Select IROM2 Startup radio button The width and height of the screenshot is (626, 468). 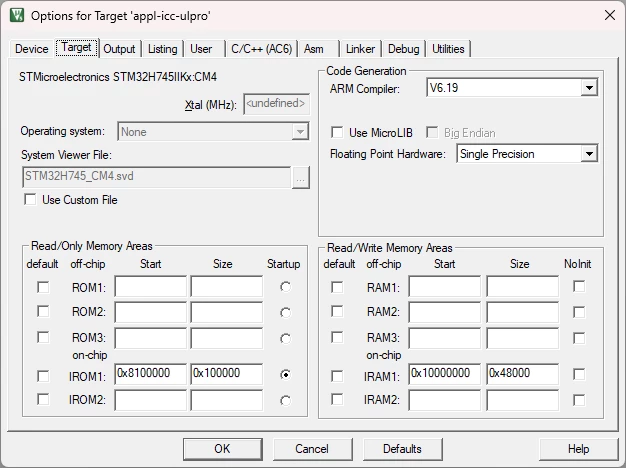(285, 401)
